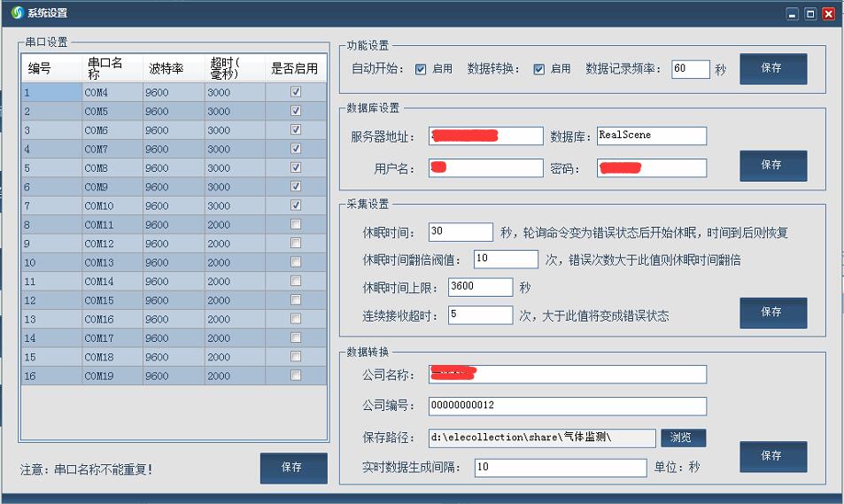Toggle the 自动开始 启用 checkbox
The image size is (844, 504).
coord(421,69)
